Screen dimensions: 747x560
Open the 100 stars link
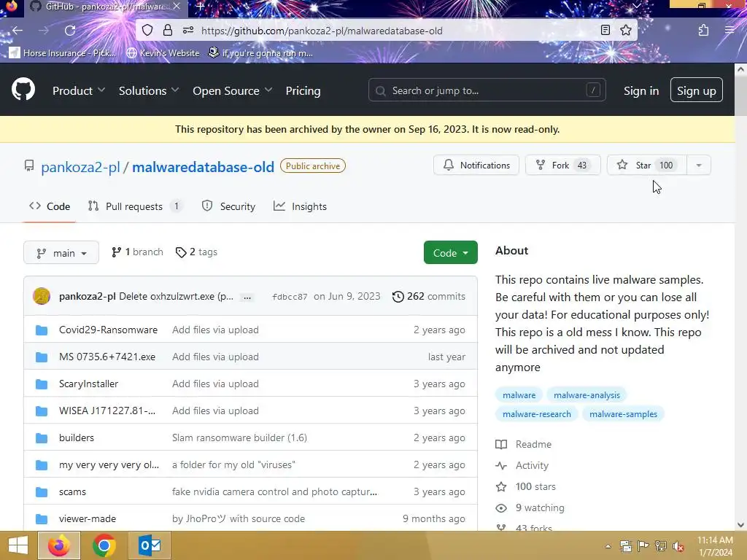click(x=525, y=486)
